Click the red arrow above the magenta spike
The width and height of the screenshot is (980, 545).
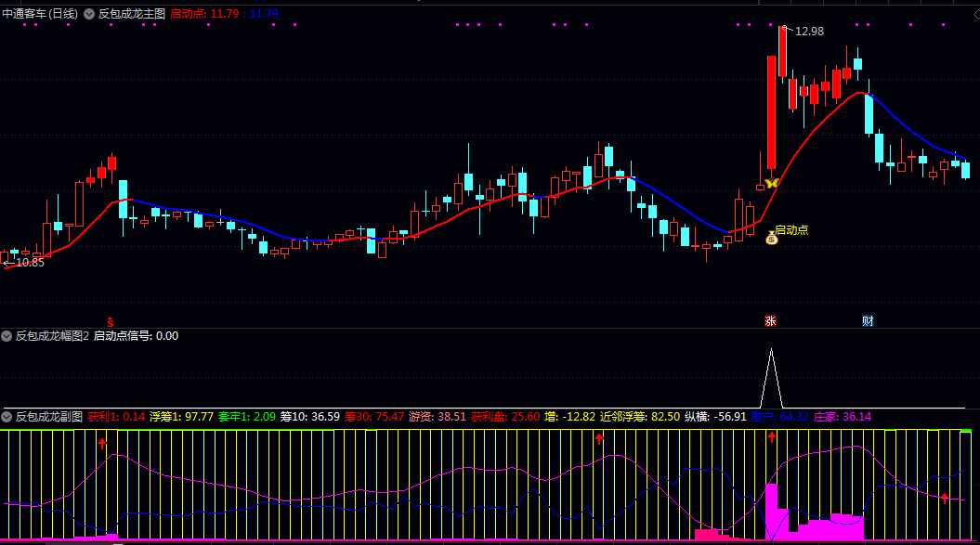[771, 438]
